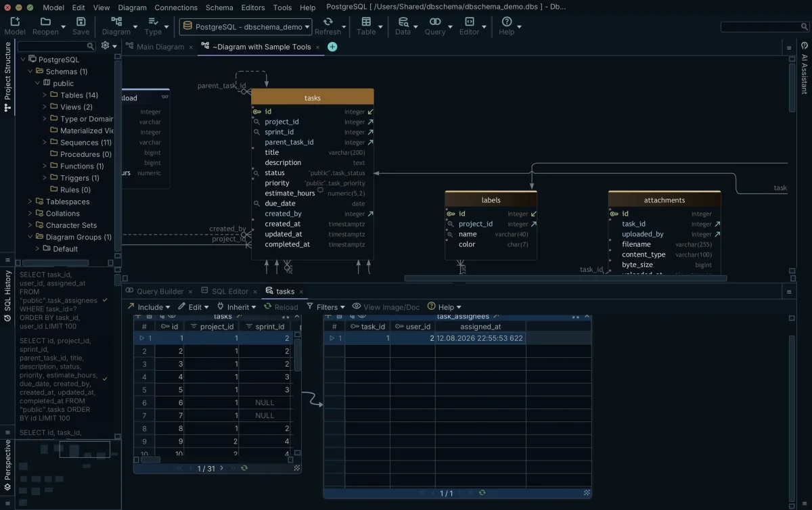Open the Editor tool icon
This screenshot has height=510, width=812.
(x=469, y=22)
